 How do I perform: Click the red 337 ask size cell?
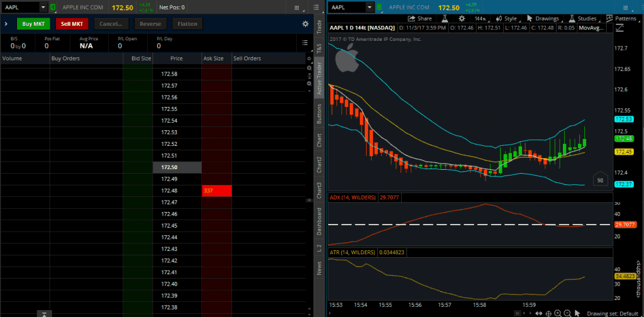[x=217, y=191]
